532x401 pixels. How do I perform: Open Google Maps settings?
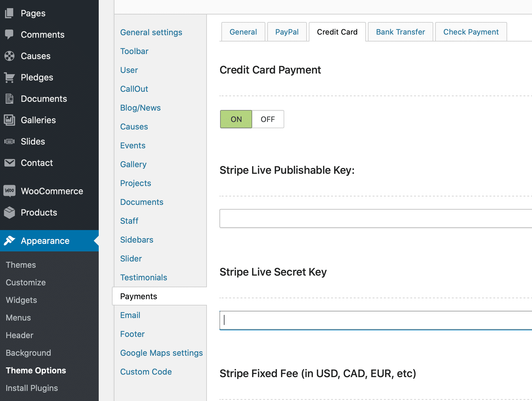161,353
